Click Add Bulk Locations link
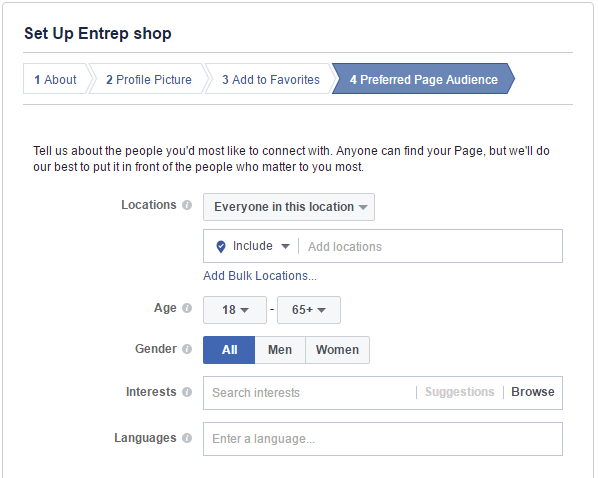 [x=260, y=276]
